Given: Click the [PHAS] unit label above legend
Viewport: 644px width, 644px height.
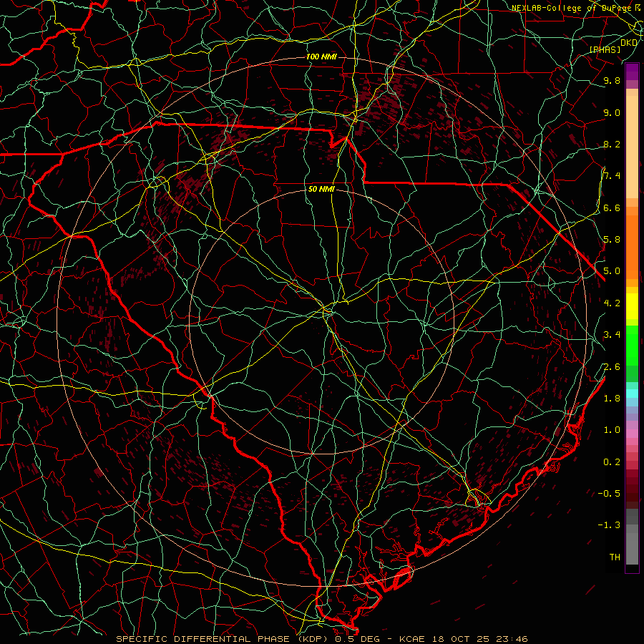Looking at the screenshot, I should pos(605,49).
